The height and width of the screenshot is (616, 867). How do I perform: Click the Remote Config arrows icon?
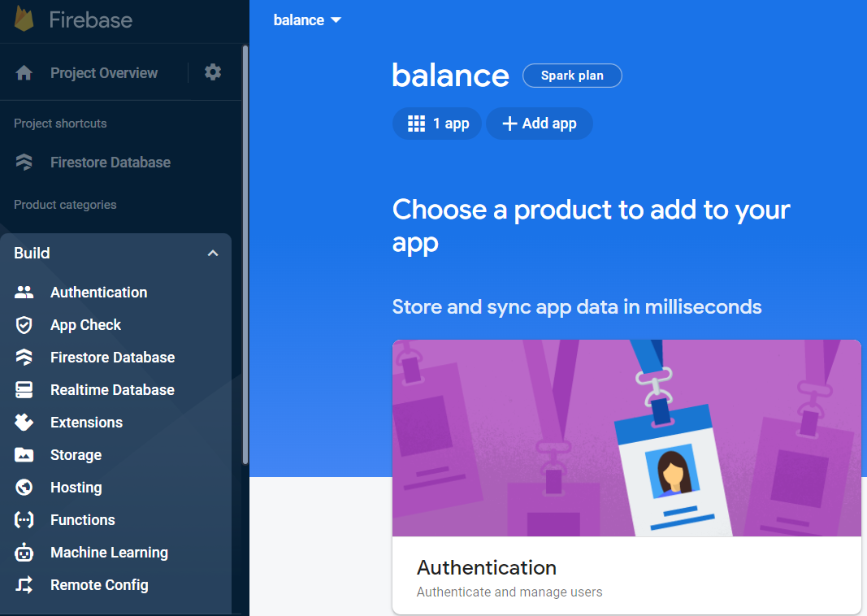click(x=24, y=584)
